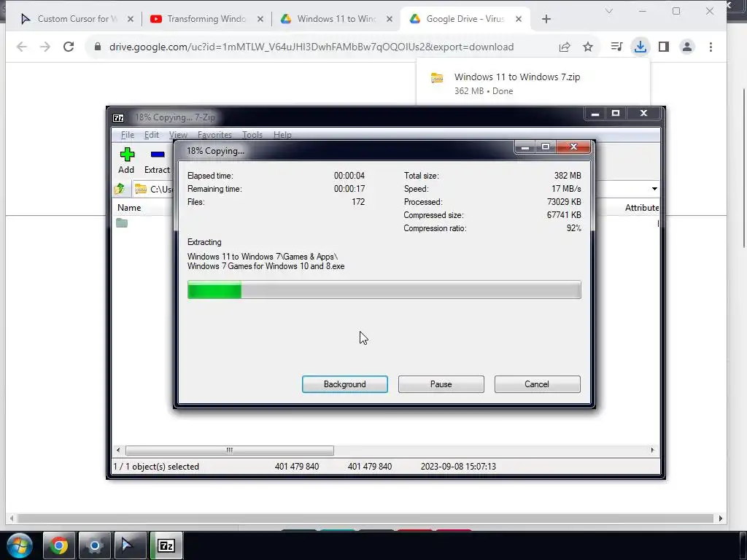This screenshot has width=747, height=560.
Task: Bookmark this page with the star icon
Action: click(588, 47)
